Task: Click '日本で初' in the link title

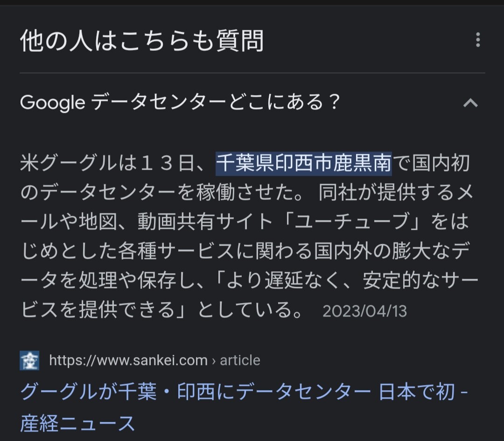Action: 416,393
